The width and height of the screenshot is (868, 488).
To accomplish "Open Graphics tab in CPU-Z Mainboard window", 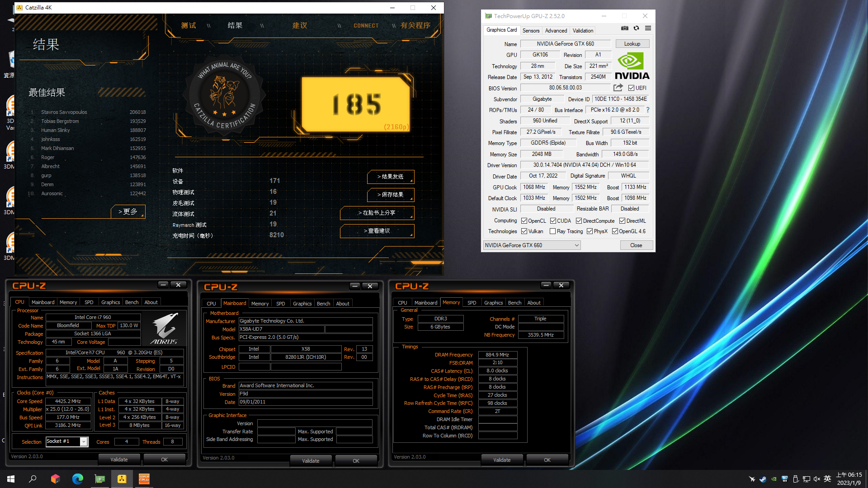I will coord(302,304).
